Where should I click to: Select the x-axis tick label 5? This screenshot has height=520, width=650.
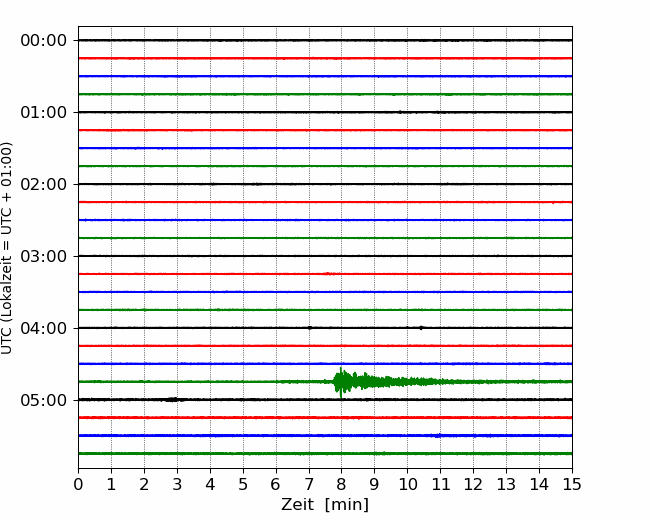coord(243,484)
